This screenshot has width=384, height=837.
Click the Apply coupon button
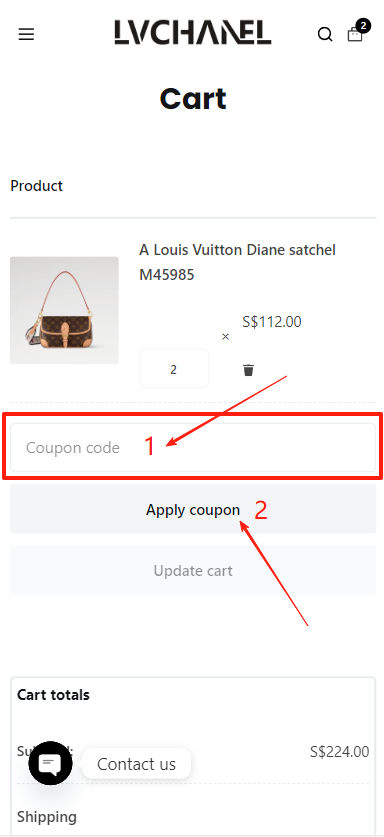click(193, 510)
